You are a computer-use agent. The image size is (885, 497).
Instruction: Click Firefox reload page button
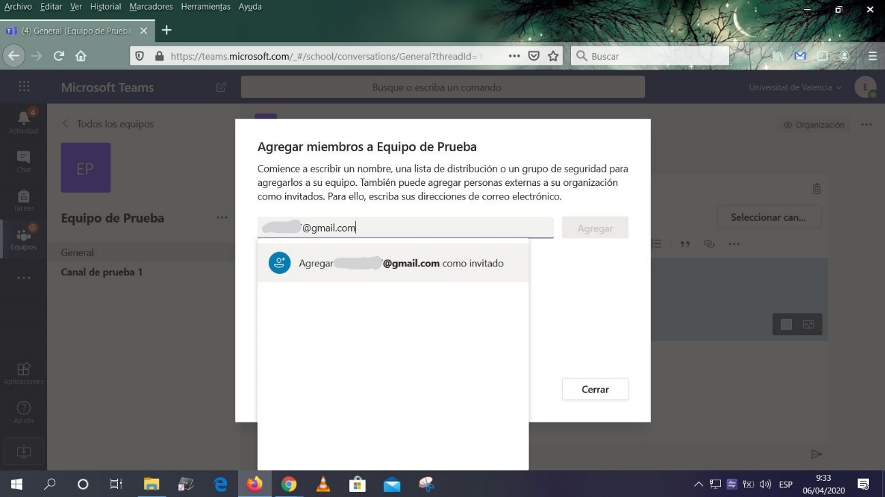(x=59, y=56)
